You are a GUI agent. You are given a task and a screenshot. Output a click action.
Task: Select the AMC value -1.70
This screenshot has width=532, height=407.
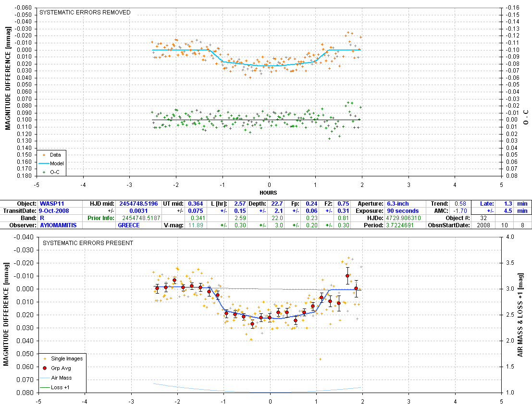[x=460, y=210]
